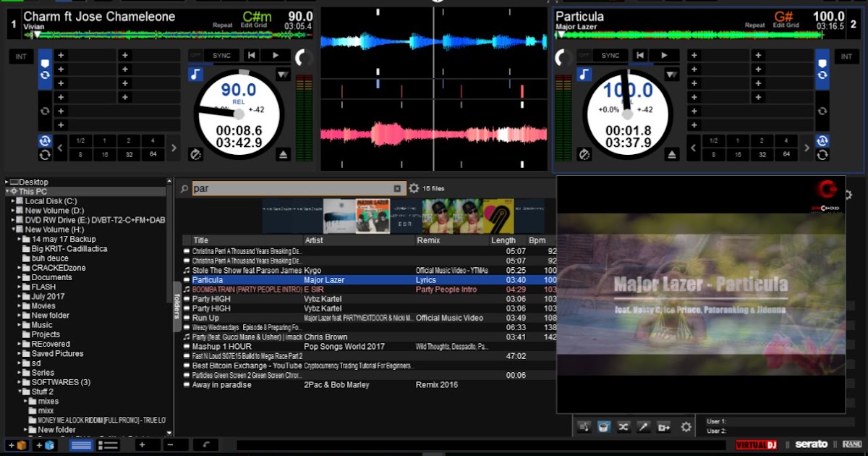Image resolution: width=868 pixels, height=456 pixels.
Task: Toggle deck 2 sync OFF button
Action: (x=584, y=55)
